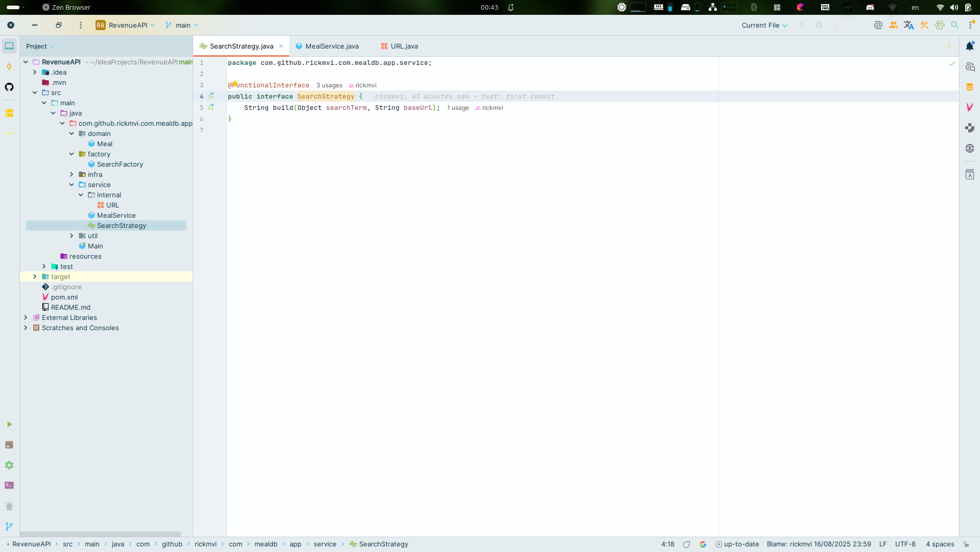Click the Google icon in status bar
The height and width of the screenshot is (552, 980).
click(703, 544)
